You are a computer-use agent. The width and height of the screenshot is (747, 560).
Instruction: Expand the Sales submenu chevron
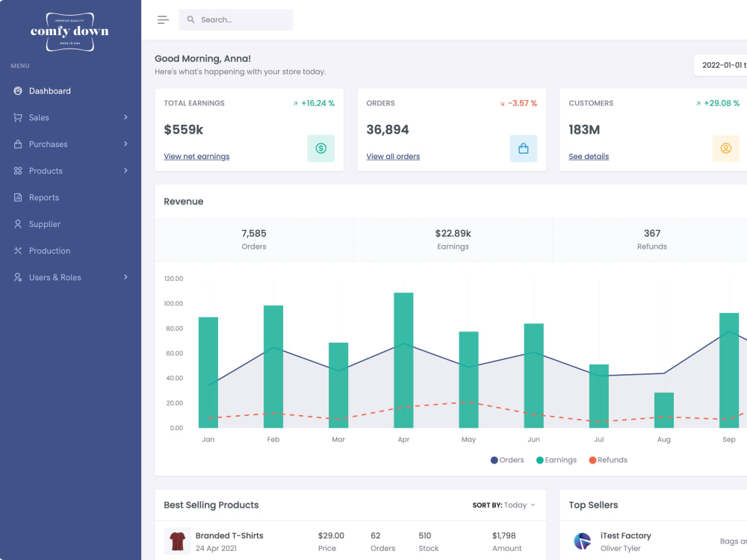point(125,117)
